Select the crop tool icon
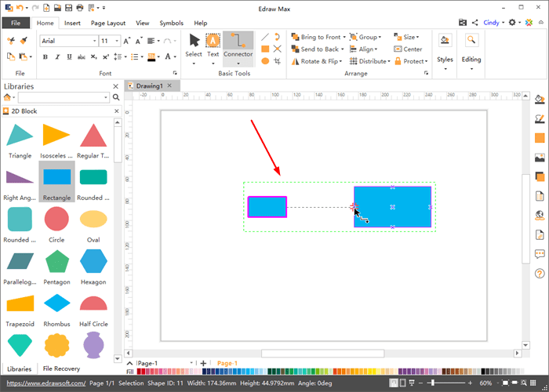 pyautogui.click(x=278, y=61)
